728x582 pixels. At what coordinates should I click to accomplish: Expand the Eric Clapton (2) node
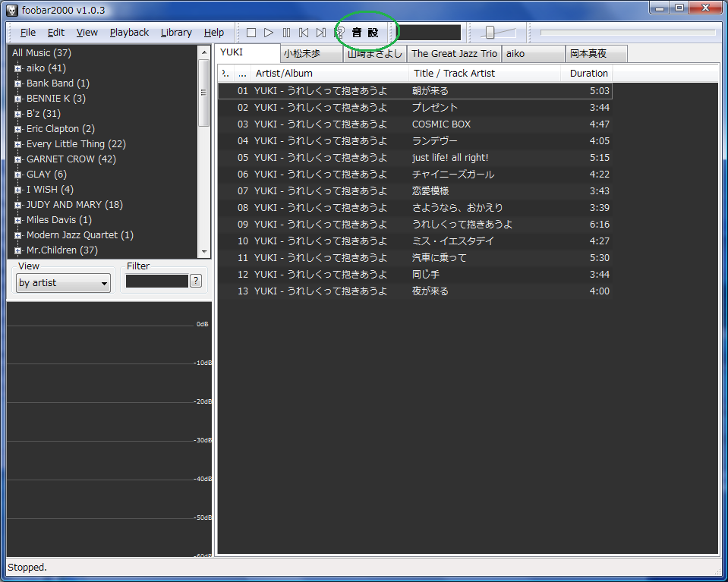[17, 130]
